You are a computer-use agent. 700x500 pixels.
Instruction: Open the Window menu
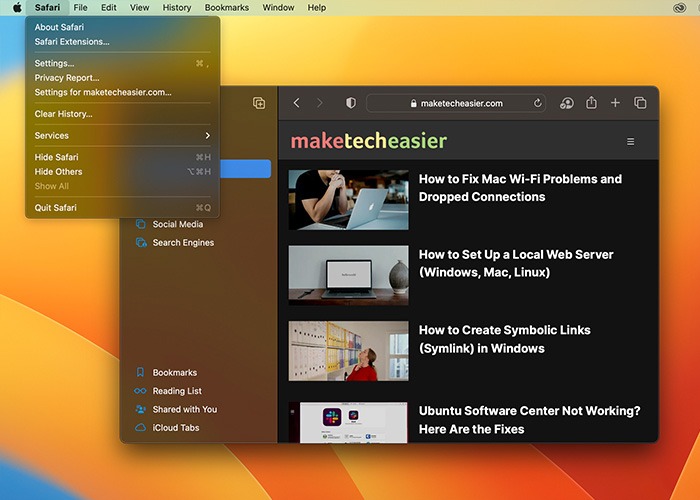[x=278, y=8]
